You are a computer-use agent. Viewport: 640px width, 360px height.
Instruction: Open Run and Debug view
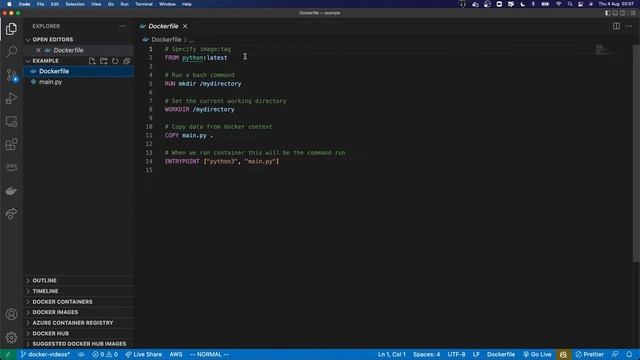pyautogui.click(x=11, y=98)
